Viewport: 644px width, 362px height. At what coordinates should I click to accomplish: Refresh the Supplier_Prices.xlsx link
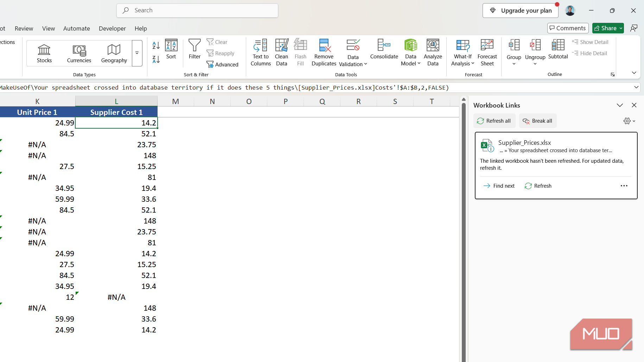point(538,186)
